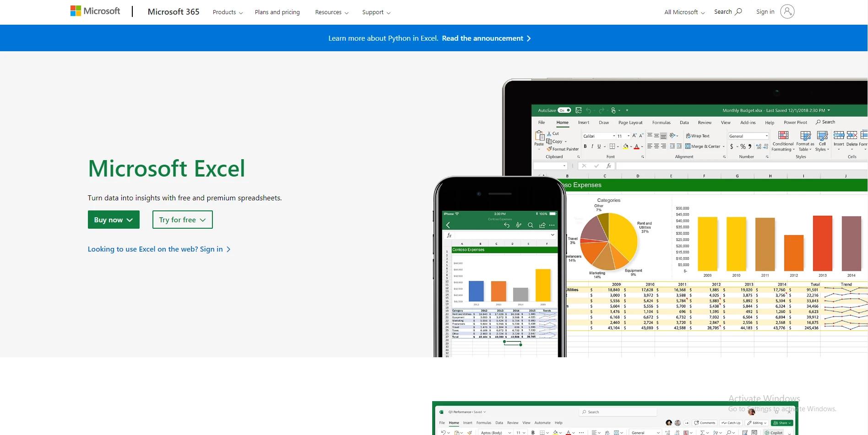Expand the Products dropdown menu
The image size is (868, 435).
point(228,12)
